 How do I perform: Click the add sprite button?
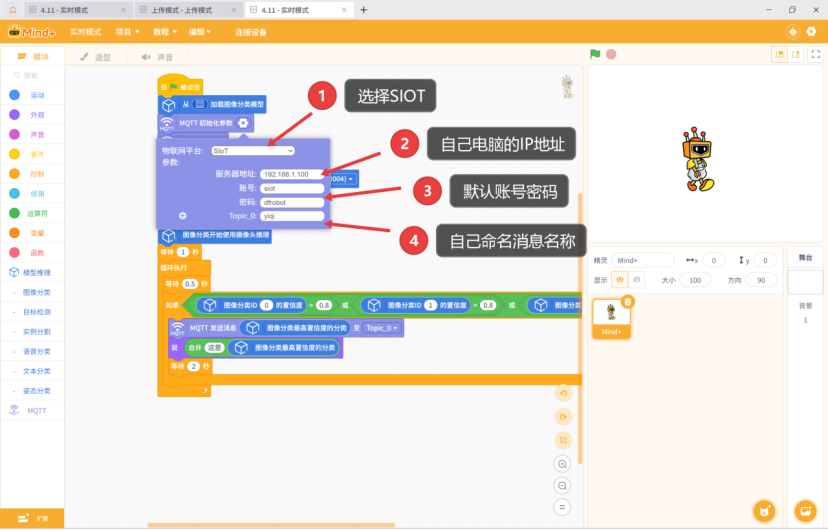(764, 510)
